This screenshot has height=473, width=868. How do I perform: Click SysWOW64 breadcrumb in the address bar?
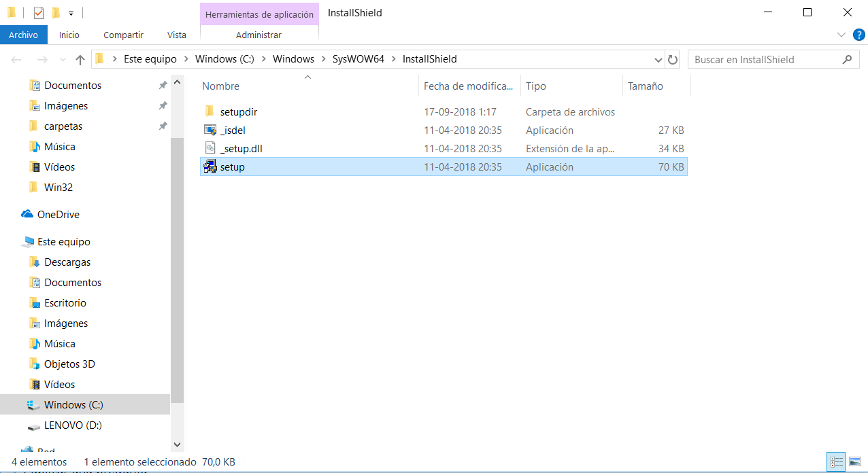358,59
